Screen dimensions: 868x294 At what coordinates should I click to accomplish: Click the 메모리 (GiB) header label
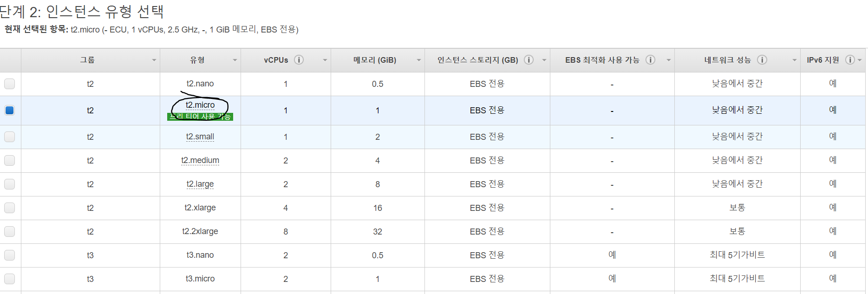click(375, 60)
